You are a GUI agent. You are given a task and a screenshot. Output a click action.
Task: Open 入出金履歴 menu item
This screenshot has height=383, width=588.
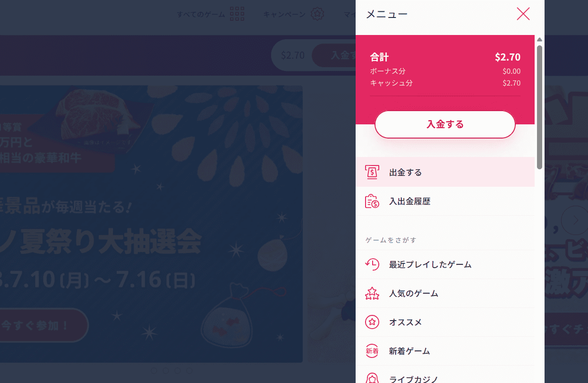pyautogui.click(x=445, y=201)
